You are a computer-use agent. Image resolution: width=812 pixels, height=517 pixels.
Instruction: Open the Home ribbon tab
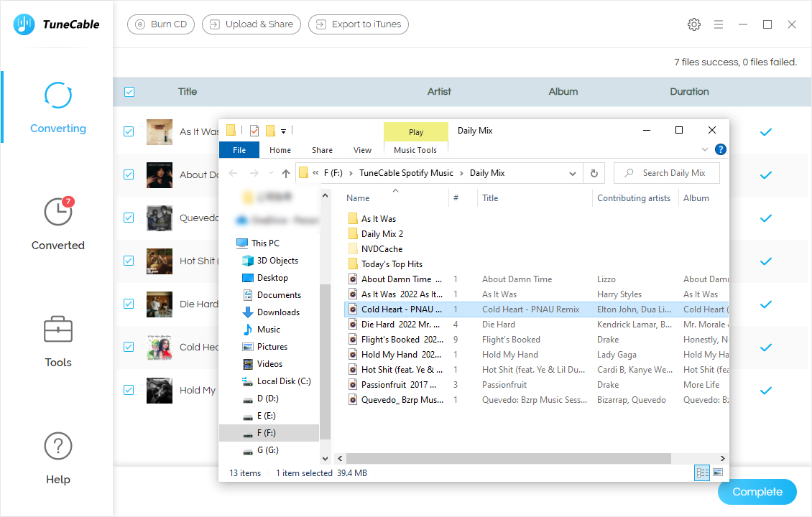280,150
